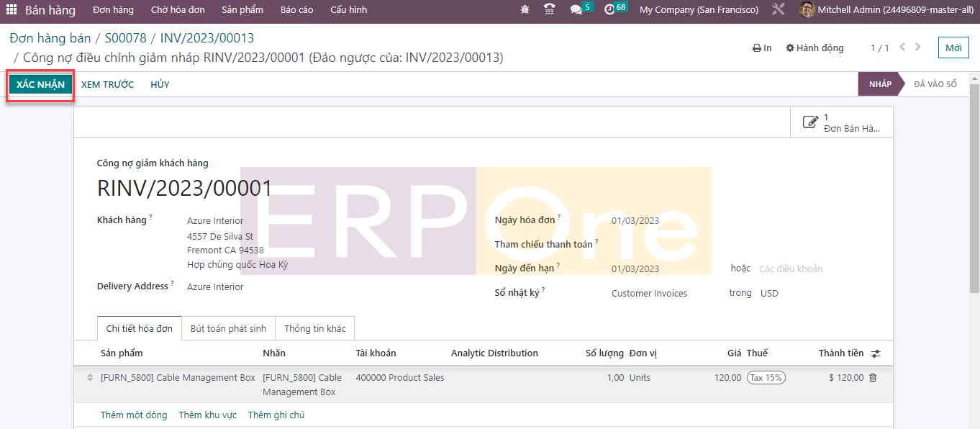Open the Hành động dropdown

[x=815, y=48]
